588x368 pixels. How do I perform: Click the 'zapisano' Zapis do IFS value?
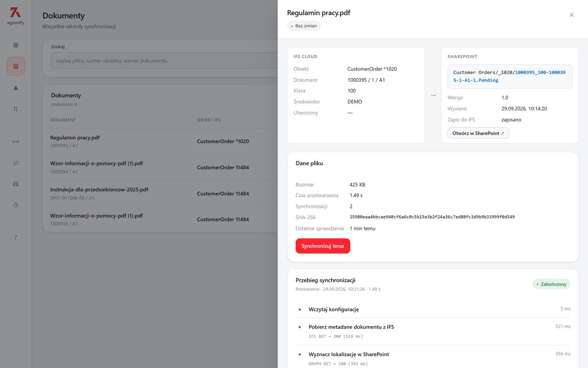[511, 120]
